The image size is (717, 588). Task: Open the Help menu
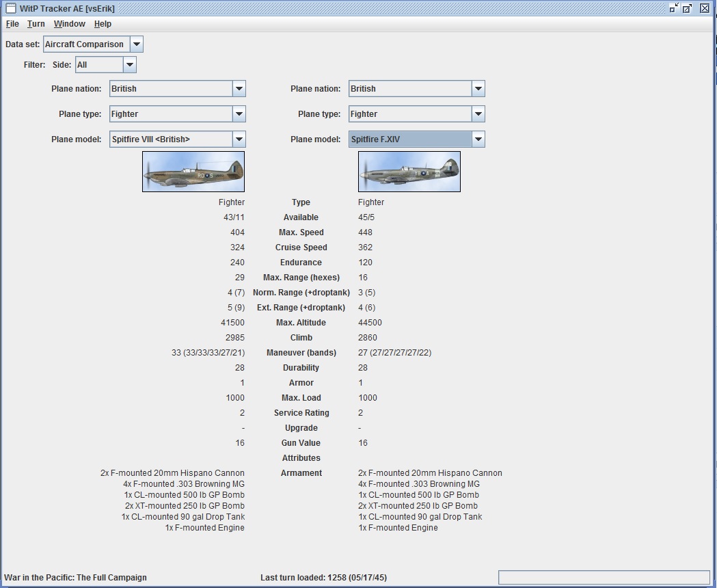point(103,24)
